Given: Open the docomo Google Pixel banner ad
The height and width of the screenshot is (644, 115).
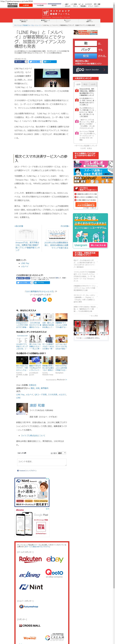Looking at the screenshot, I should click(x=32, y=522).
